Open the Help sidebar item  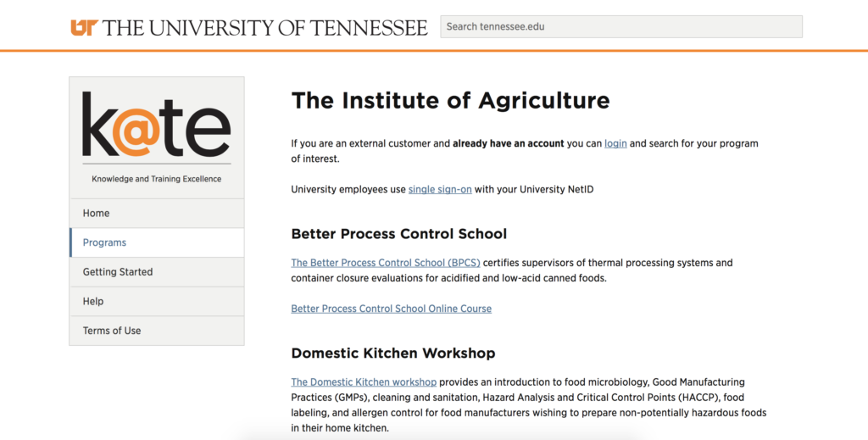pos(157,301)
